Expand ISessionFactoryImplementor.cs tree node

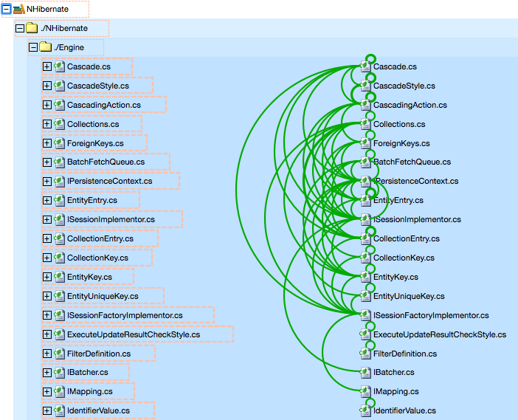pyautogui.click(x=47, y=315)
